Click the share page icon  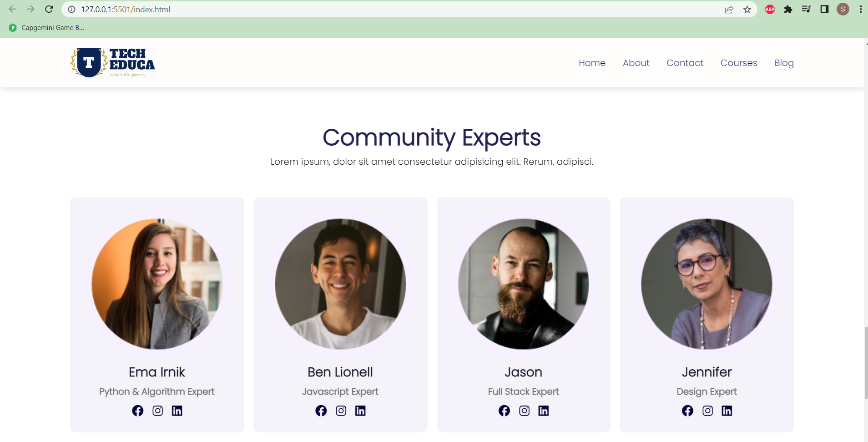[x=730, y=9]
